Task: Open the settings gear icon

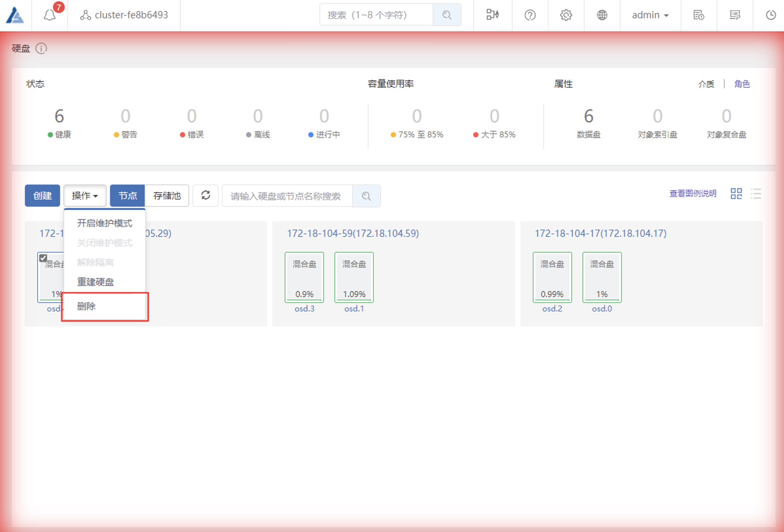Action: [x=566, y=15]
